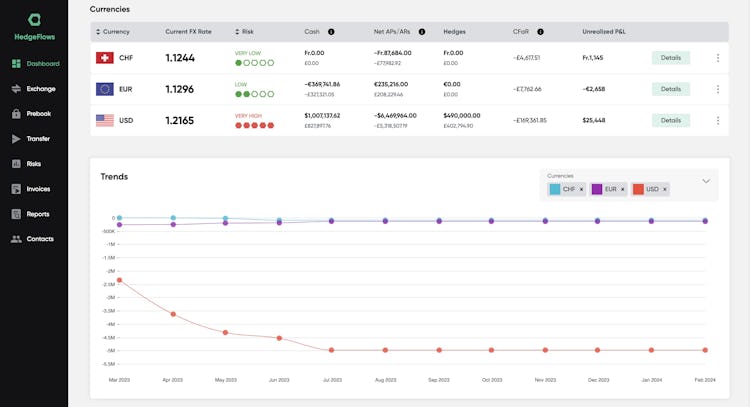Click the USD rate value 1.2165
This screenshot has width=750, height=407.
point(180,121)
